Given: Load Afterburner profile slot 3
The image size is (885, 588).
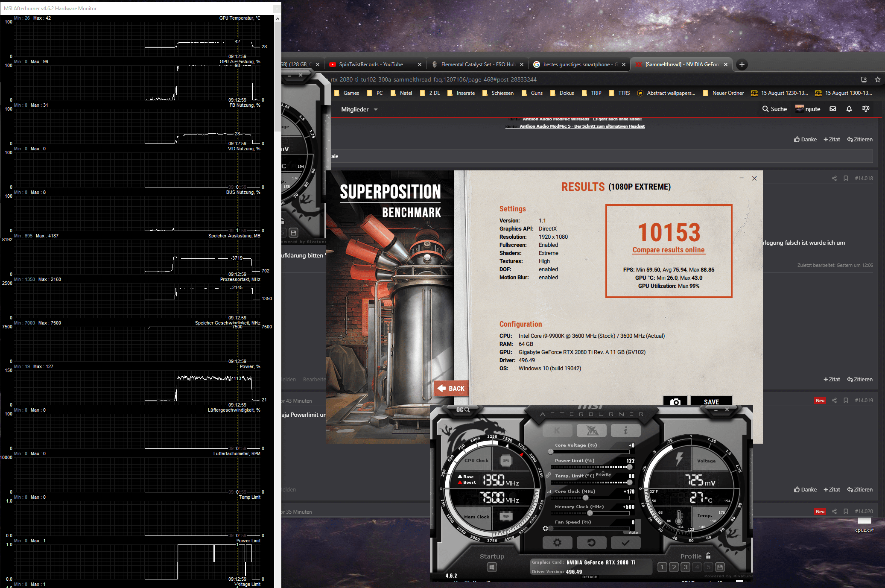Looking at the screenshot, I should [685, 567].
